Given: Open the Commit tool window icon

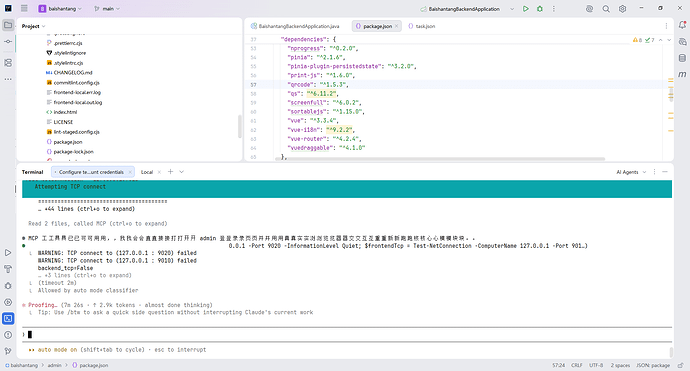Looking at the screenshot, I should tap(8, 41).
